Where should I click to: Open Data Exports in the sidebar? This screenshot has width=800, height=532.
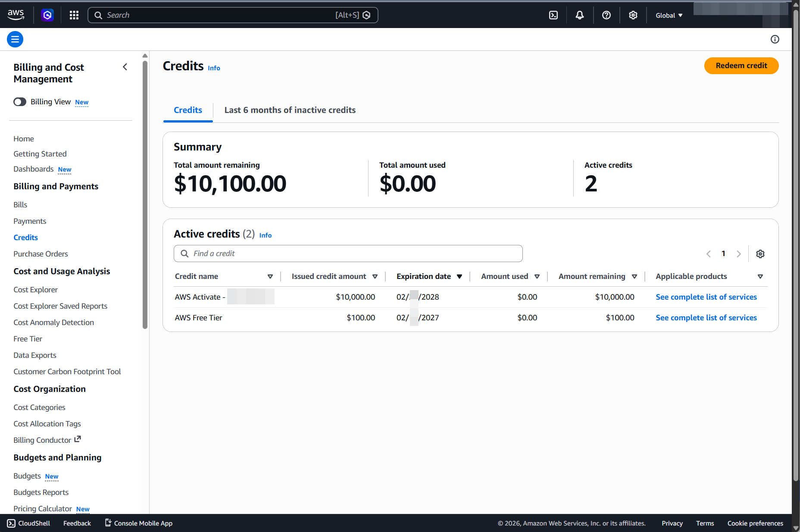coord(35,355)
